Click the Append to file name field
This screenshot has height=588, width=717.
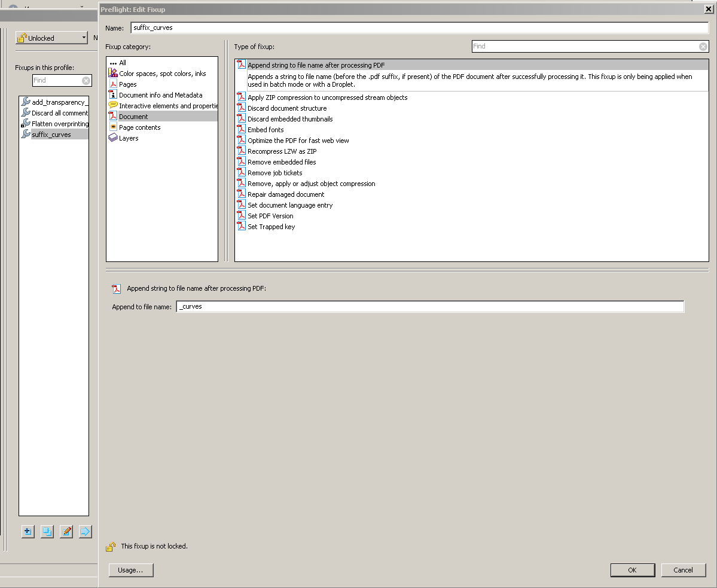point(430,306)
